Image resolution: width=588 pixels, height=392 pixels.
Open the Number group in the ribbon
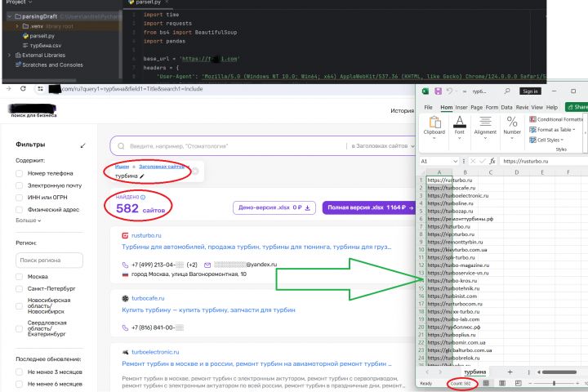512,127
